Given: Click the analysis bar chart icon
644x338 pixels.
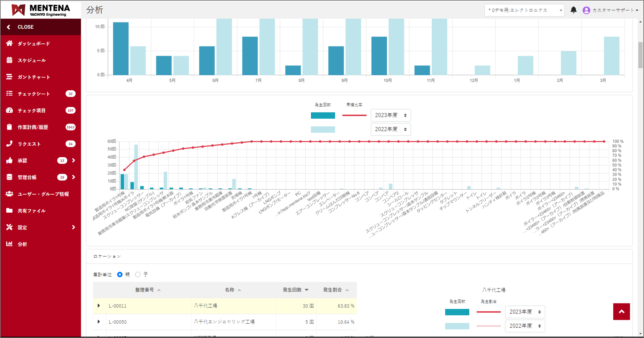Looking at the screenshot, I should point(9,244).
